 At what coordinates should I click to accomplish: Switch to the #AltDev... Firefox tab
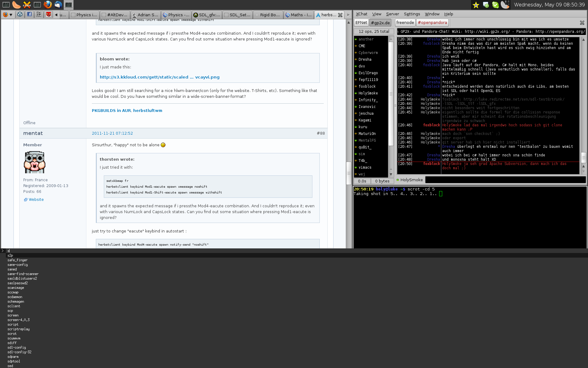point(115,15)
